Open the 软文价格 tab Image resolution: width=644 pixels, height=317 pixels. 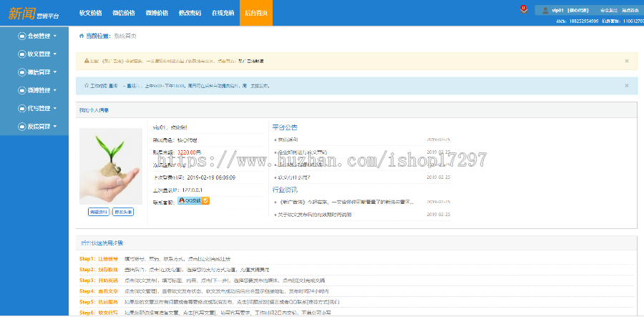91,13
